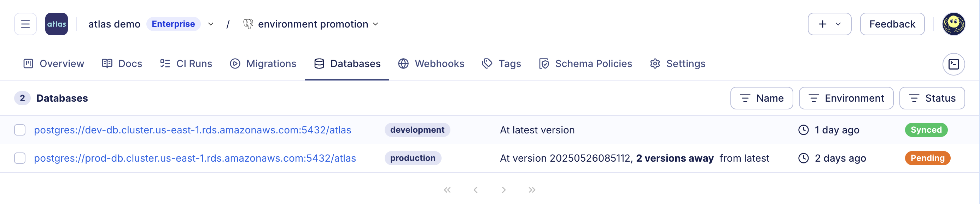Click the Atlas logo icon
This screenshot has width=980, height=204.
coord(56,24)
